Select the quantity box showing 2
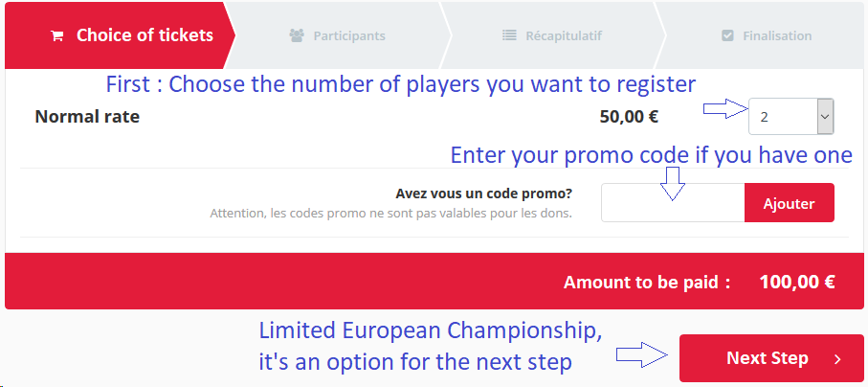 (791, 117)
